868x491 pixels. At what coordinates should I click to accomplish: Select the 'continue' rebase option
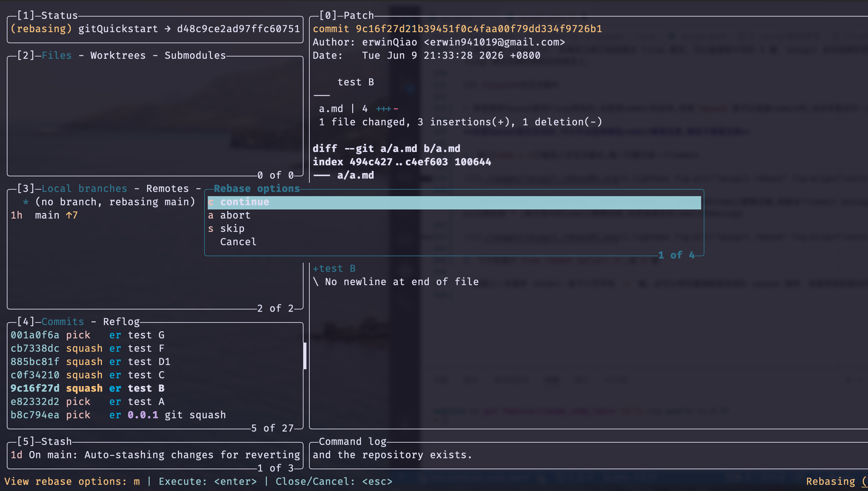point(454,202)
